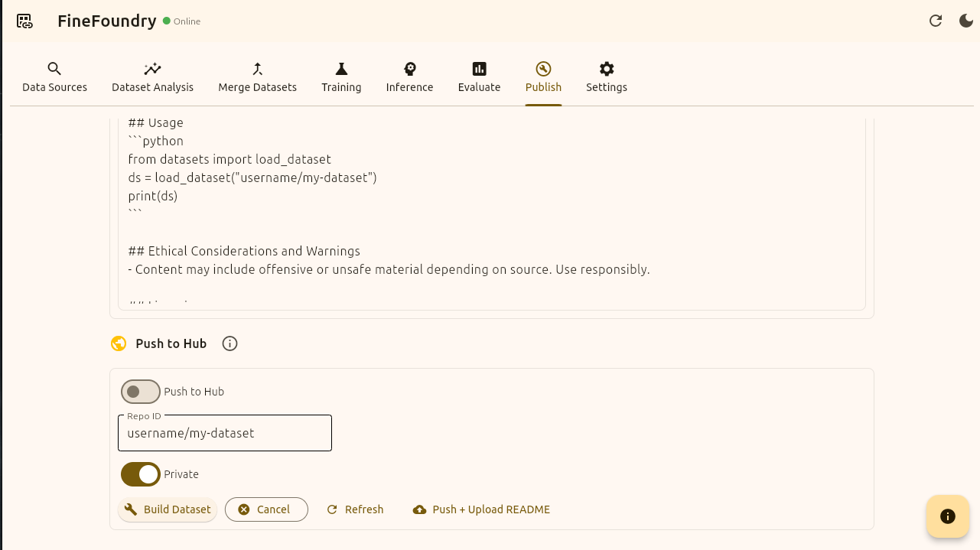Select the Publish tab

543,77
